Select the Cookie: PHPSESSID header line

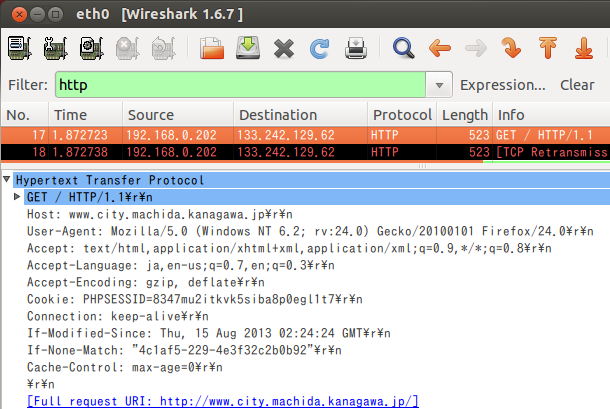195,299
